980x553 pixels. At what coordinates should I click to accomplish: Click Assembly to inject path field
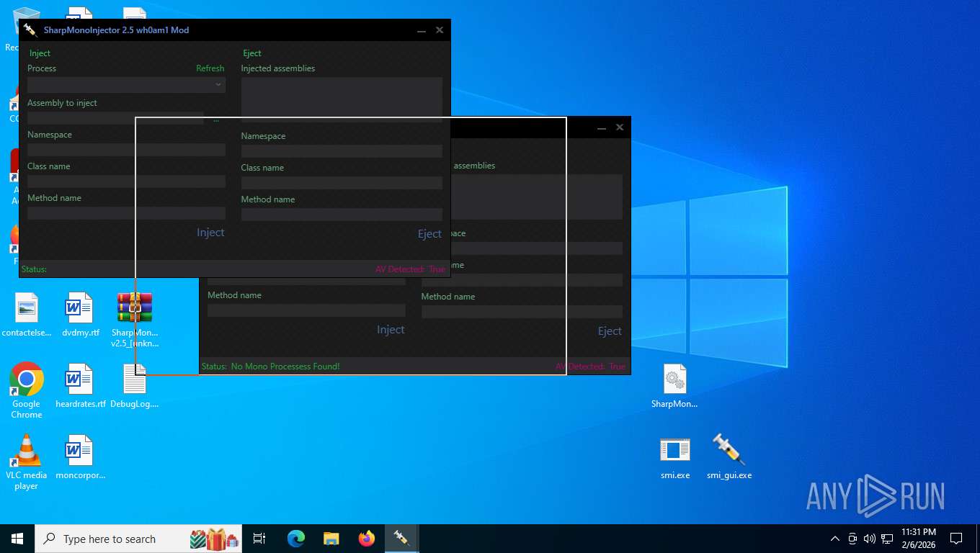[115, 118]
